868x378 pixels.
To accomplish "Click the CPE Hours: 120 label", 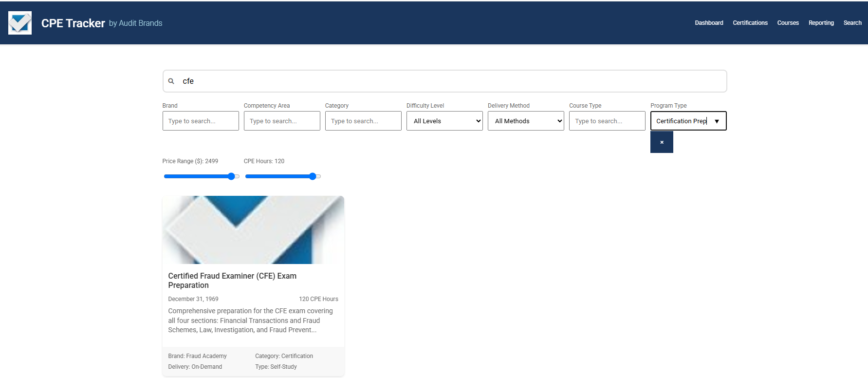I will [264, 161].
